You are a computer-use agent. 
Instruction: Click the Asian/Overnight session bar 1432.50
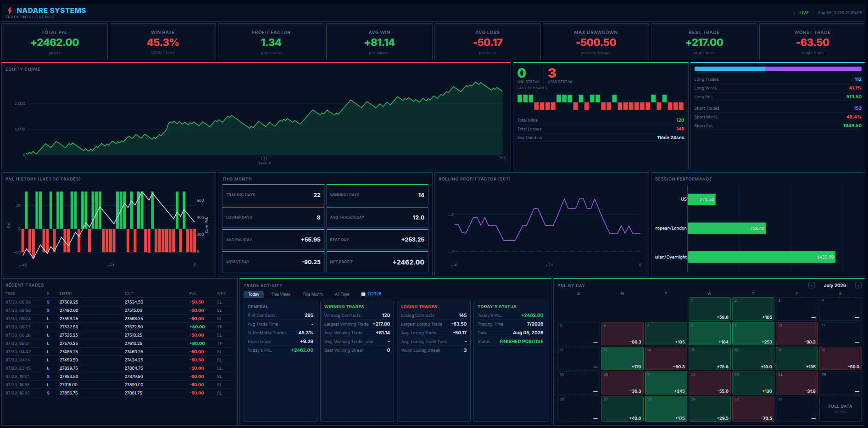(x=762, y=257)
